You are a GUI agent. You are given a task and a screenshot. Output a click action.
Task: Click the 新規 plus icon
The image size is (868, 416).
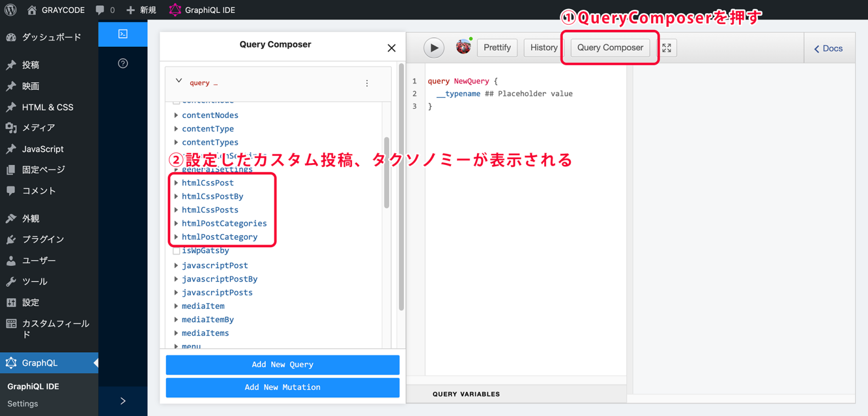click(131, 10)
